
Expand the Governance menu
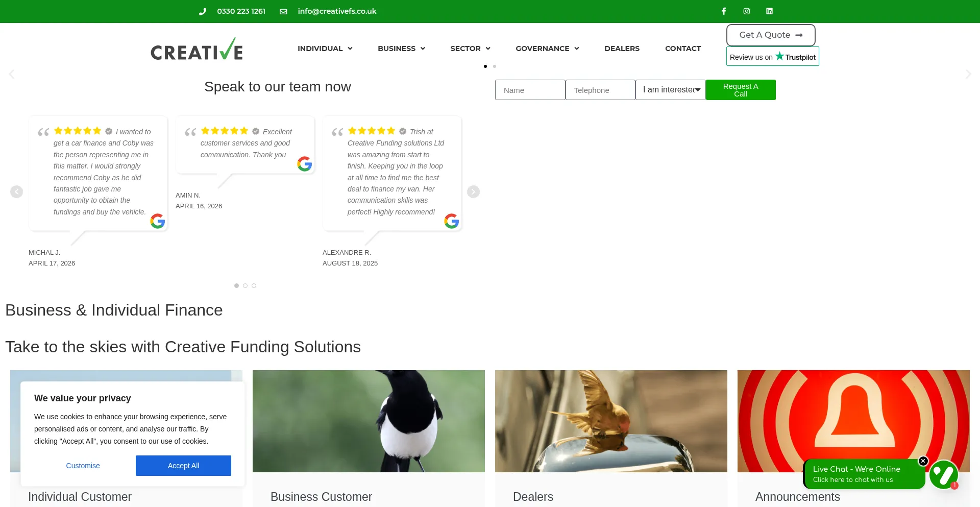point(548,49)
